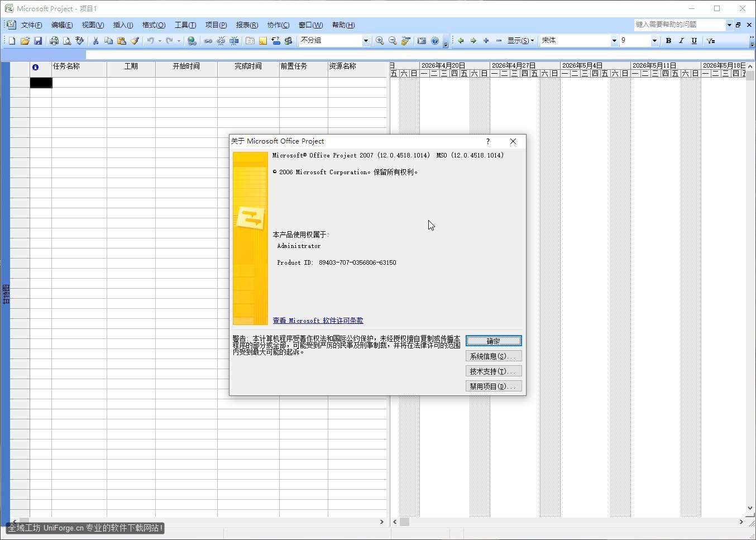Copy Picture with the camera icon
756x540 pixels.
coord(422,41)
